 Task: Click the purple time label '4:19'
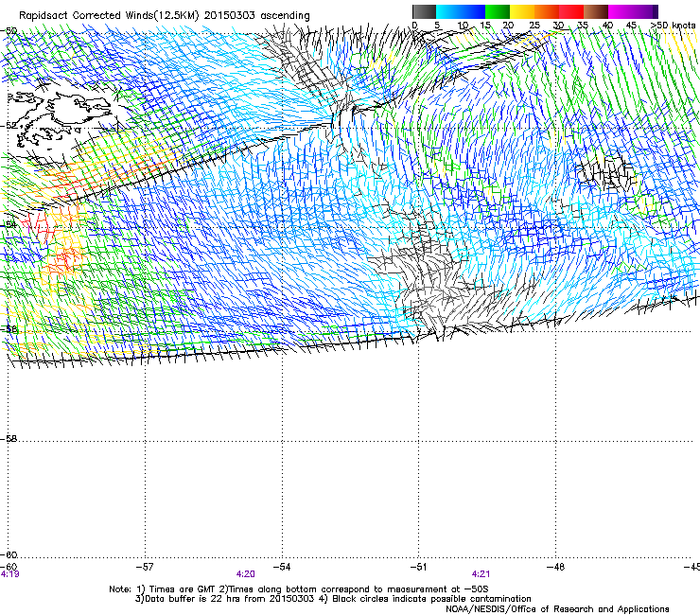(x=9, y=574)
